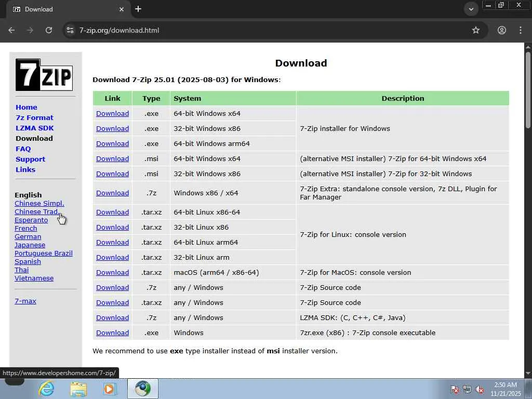
Task: Download 7-Zip Source code .tar.xz
Action: coord(112,303)
